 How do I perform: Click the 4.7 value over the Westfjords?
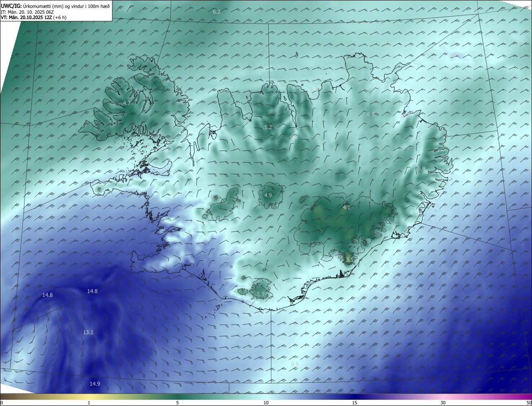(127, 103)
